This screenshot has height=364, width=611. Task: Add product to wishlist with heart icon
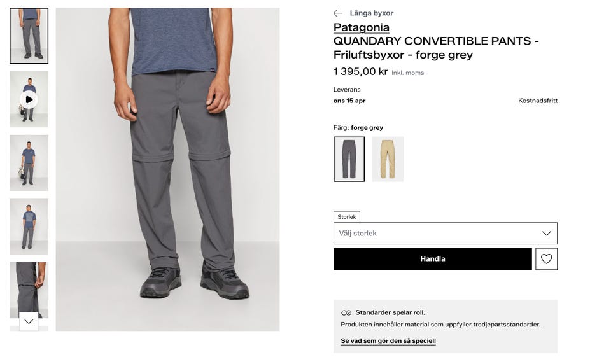[546, 259]
